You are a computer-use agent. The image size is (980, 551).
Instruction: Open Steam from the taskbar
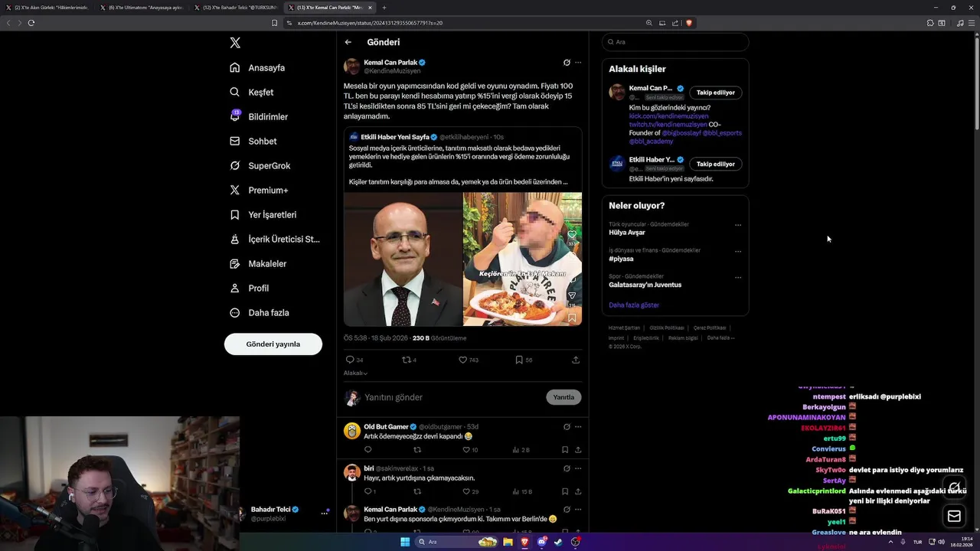tap(558, 542)
